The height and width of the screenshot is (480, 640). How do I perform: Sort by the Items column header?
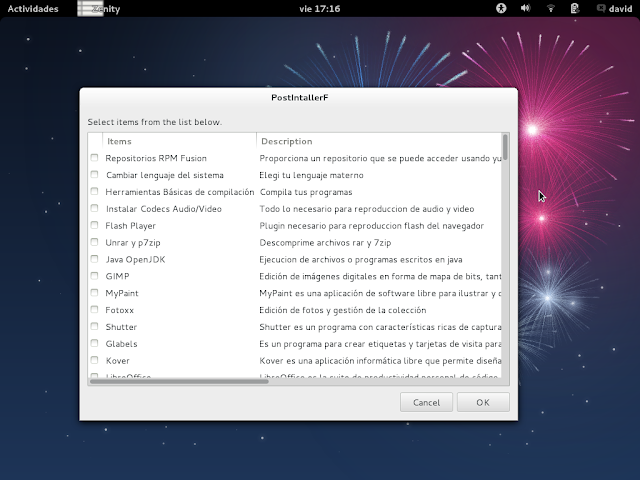(119, 142)
